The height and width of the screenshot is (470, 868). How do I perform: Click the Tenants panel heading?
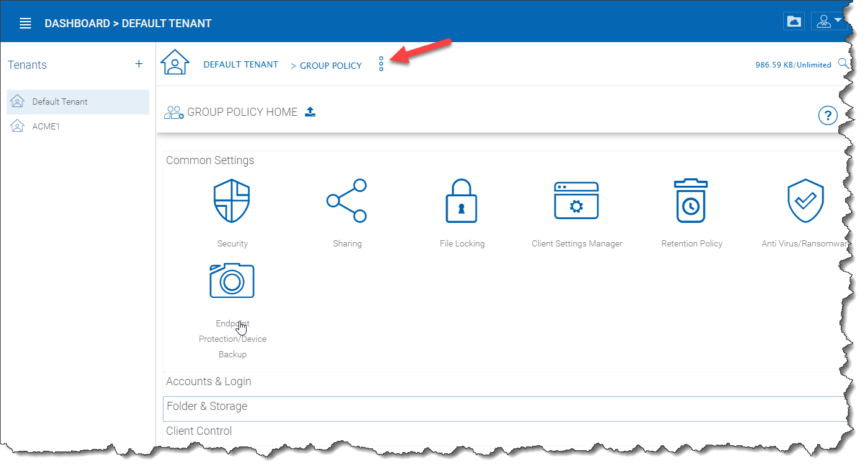pyautogui.click(x=27, y=65)
